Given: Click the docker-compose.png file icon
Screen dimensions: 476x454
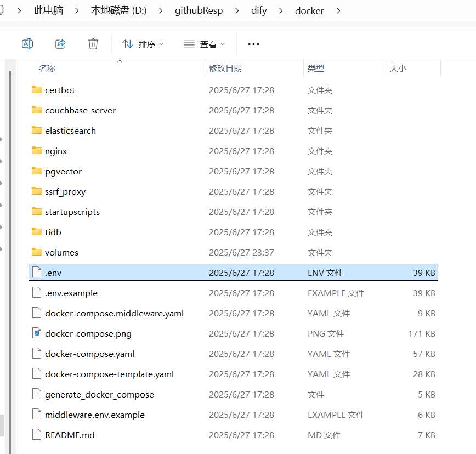Looking at the screenshot, I should coord(36,333).
